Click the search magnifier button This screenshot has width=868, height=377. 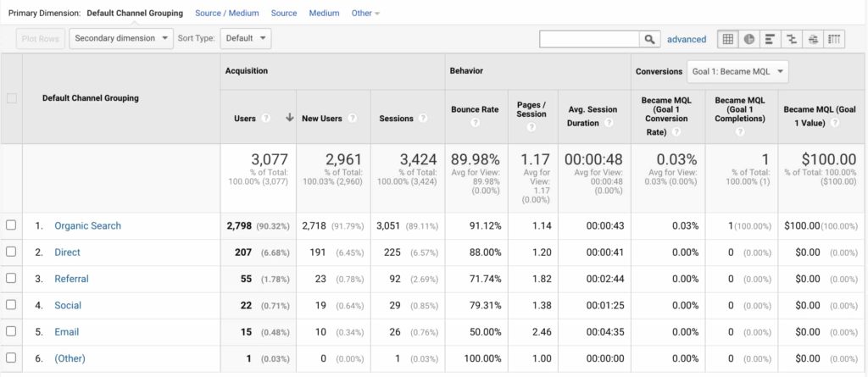(x=650, y=39)
